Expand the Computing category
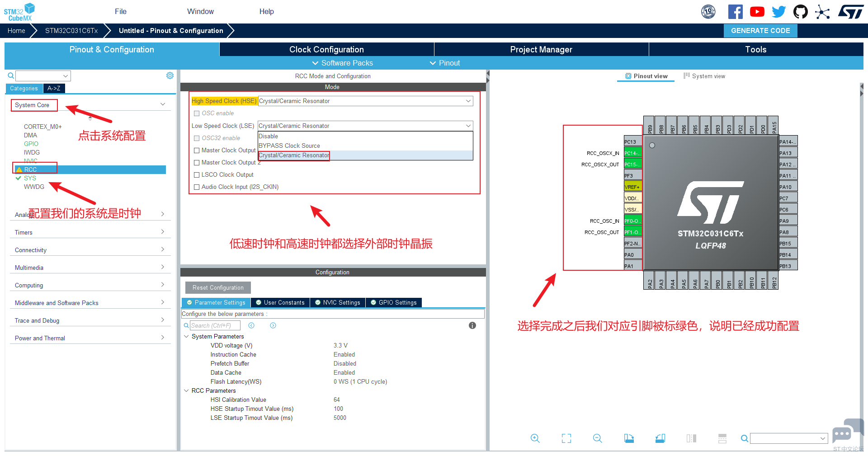Viewport: 868px width, 456px height. click(163, 285)
